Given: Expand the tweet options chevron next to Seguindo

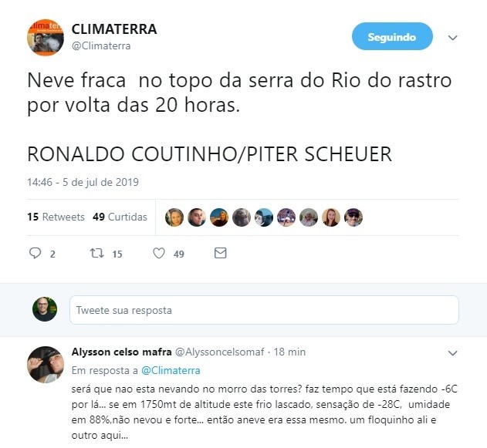Looking at the screenshot, I should (x=452, y=38).
